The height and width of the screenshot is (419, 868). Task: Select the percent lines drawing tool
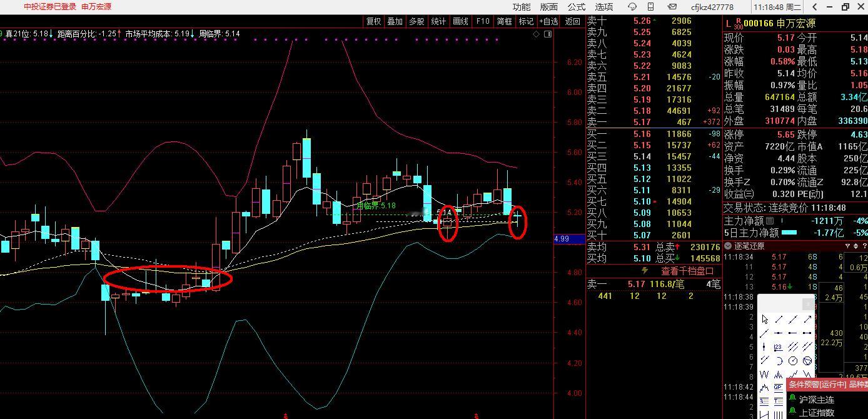point(764,401)
